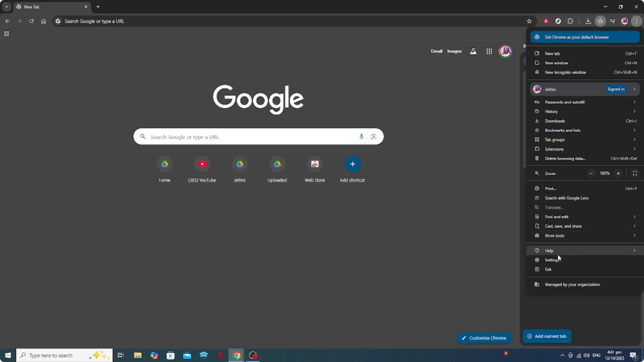Expand the More tools submenu
The image size is (644, 362).
coord(585,236)
